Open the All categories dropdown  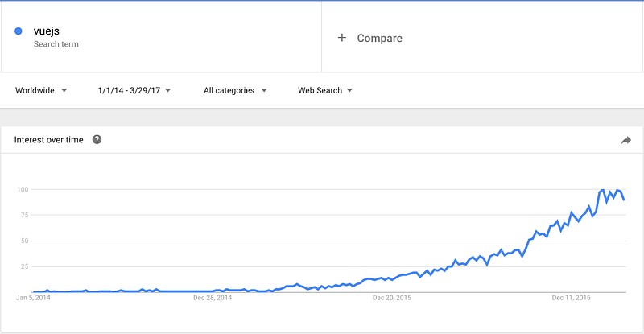pos(235,90)
